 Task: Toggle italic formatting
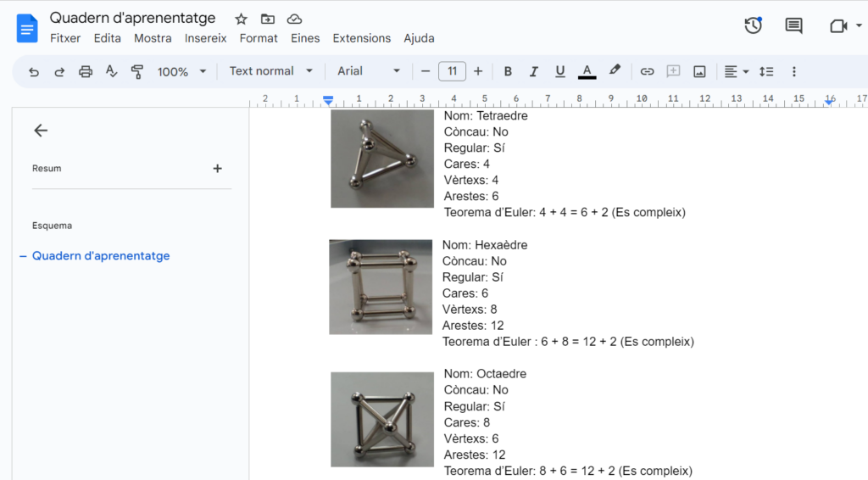pyautogui.click(x=534, y=72)
